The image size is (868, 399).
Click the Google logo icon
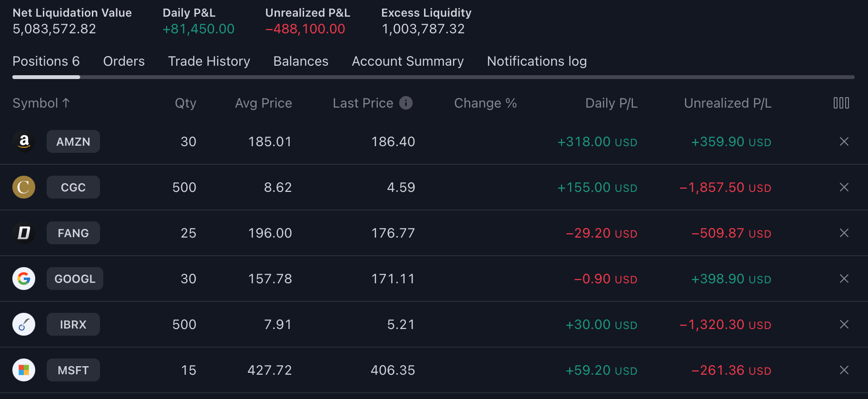pyautogui.click(x=24, y=279)
